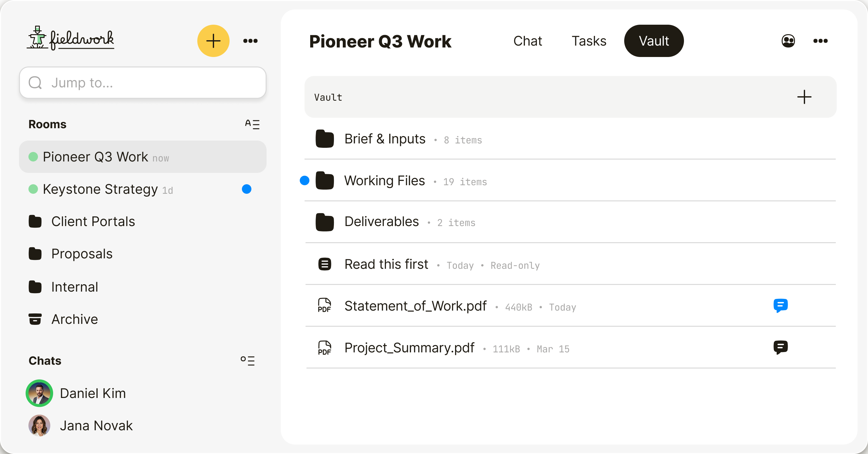Image resolution: width=868 pixels, height=454 pixels.
Task: Click the Chats list filter icon
Action: tap(248, 361)
